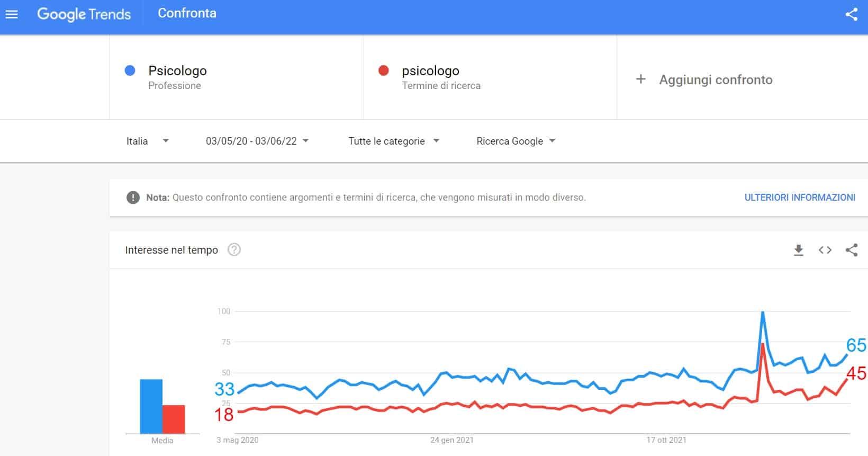868x456 pixels.
Task: Open the Ricerca Google search type dropdown
Action: [516, 141]
